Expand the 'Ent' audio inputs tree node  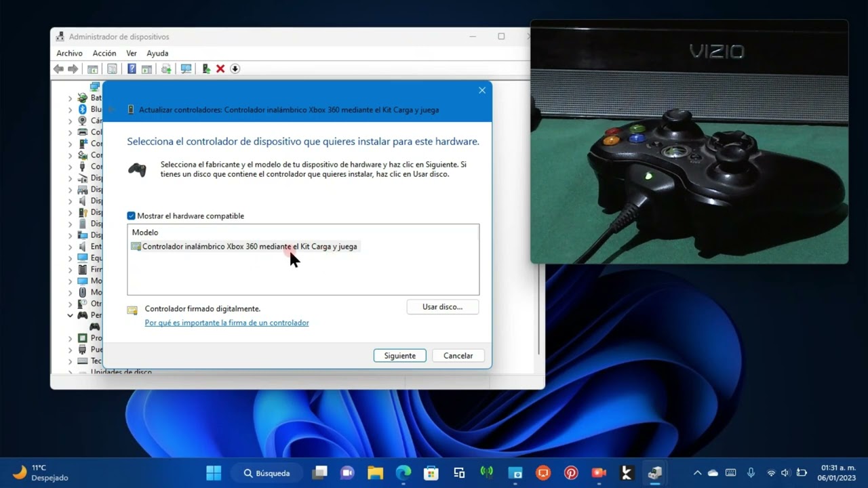tap(70, 247)
